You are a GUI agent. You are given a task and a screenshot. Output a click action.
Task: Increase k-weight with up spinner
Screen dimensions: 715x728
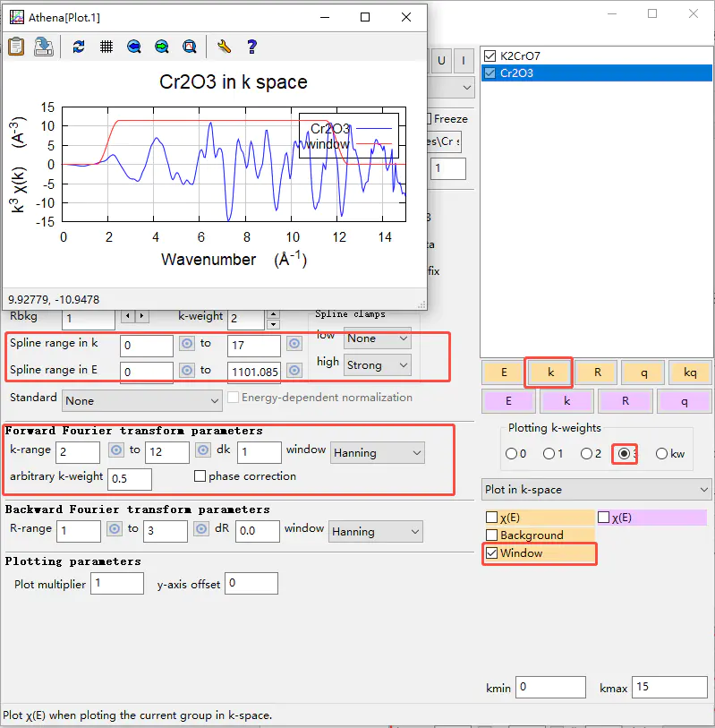[274, 314]
